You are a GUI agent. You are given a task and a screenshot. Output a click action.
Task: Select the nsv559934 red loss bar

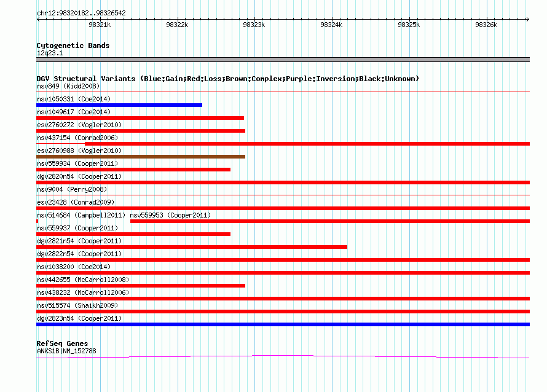133,170
